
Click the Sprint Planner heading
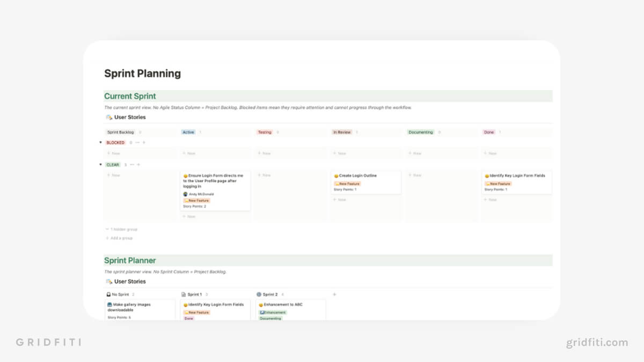point(130,260)
